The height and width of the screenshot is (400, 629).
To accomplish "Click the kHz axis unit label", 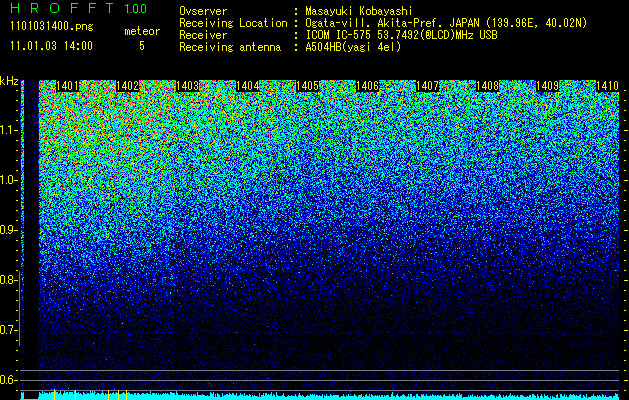I will [x=9, y=81].
